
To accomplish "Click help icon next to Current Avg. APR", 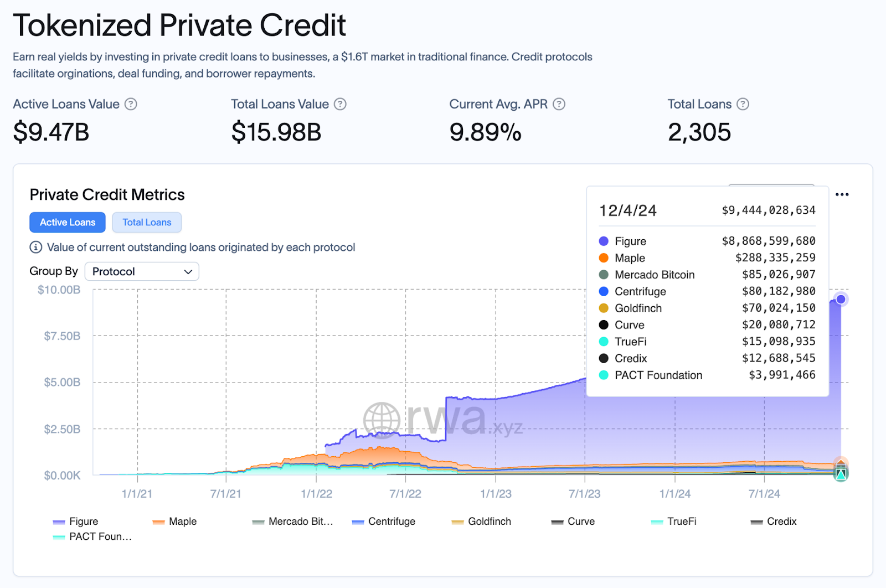I will (x=559, y=104).
